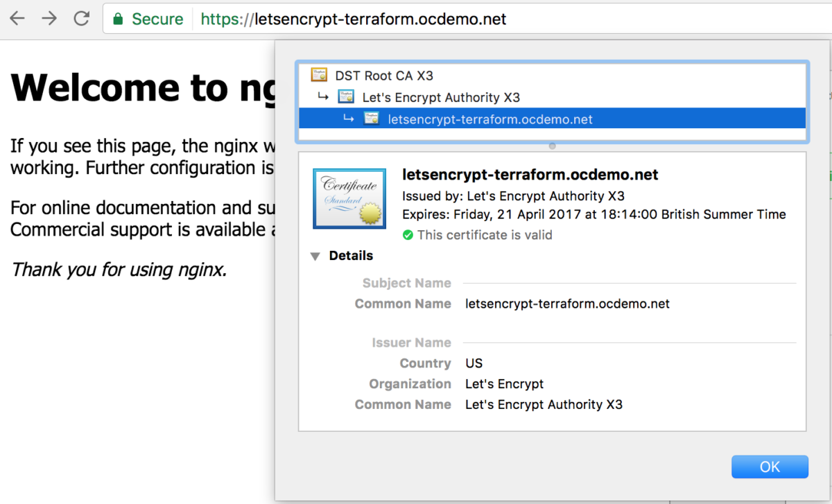Click the Subject Name section header
The image size is (832, 504).
406,283
